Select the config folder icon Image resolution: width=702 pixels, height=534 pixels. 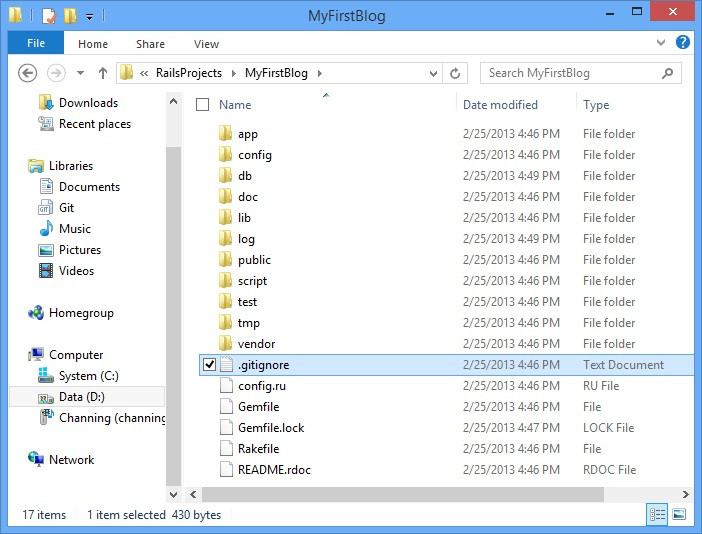click(226, 154)
